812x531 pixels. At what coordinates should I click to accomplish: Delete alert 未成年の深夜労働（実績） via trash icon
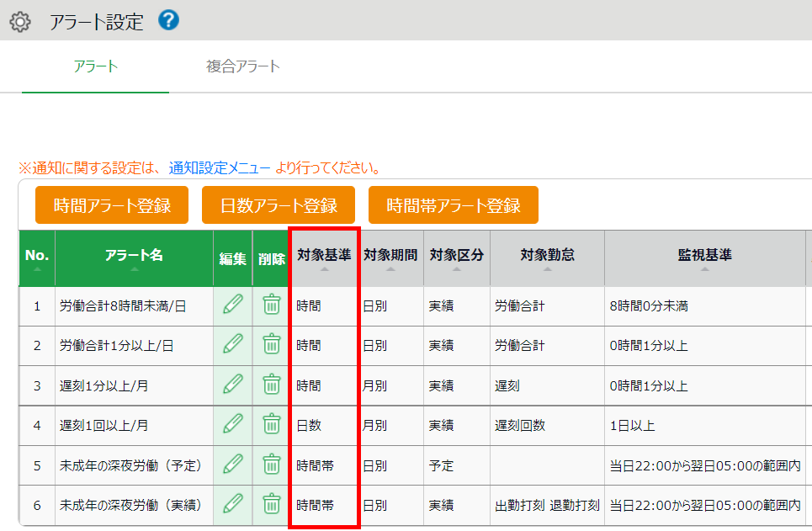click(x=271, y=503)
